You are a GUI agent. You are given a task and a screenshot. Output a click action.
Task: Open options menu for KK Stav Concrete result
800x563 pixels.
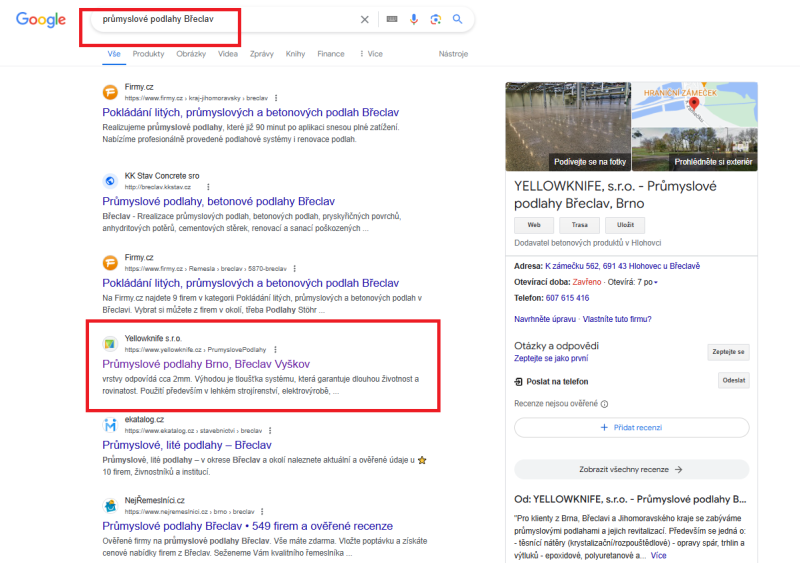click(x=208, y=187)
